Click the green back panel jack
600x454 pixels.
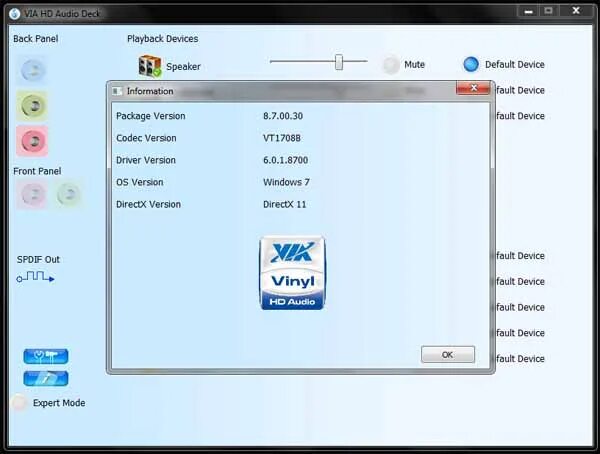click(32, 106)
